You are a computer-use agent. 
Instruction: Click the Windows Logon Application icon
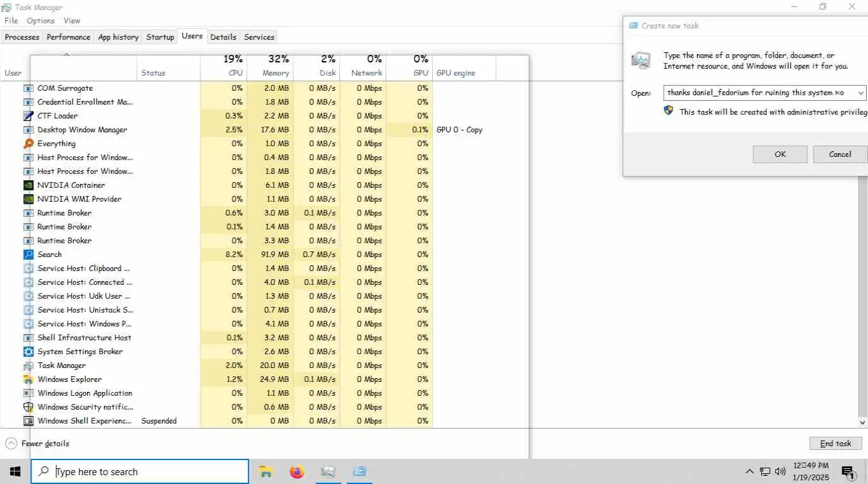coord(28,393)
